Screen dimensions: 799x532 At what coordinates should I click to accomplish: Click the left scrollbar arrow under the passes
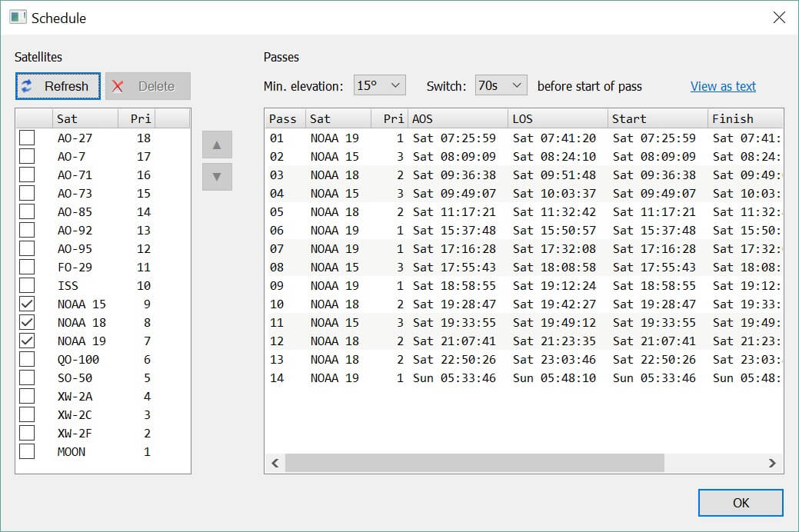point(275,463)
